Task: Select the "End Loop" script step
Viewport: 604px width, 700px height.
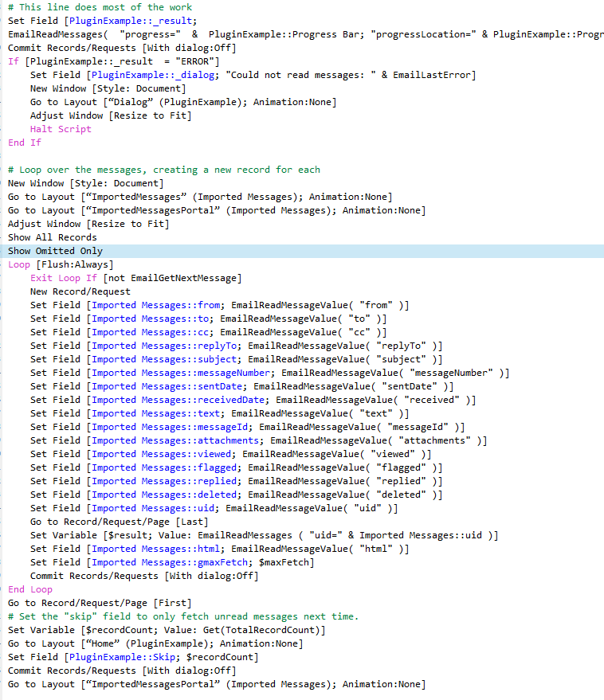Action: point(30,589)
